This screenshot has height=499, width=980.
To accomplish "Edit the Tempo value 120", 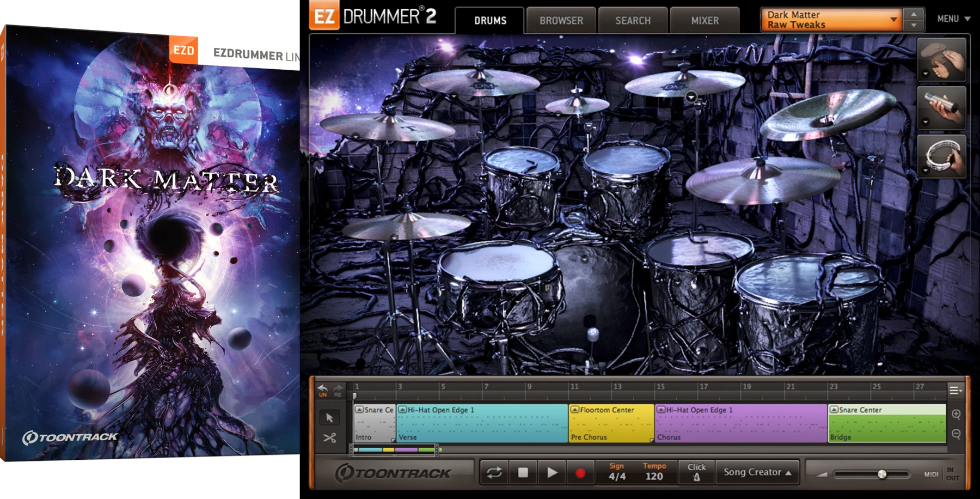I will click(x=654, y=477).
